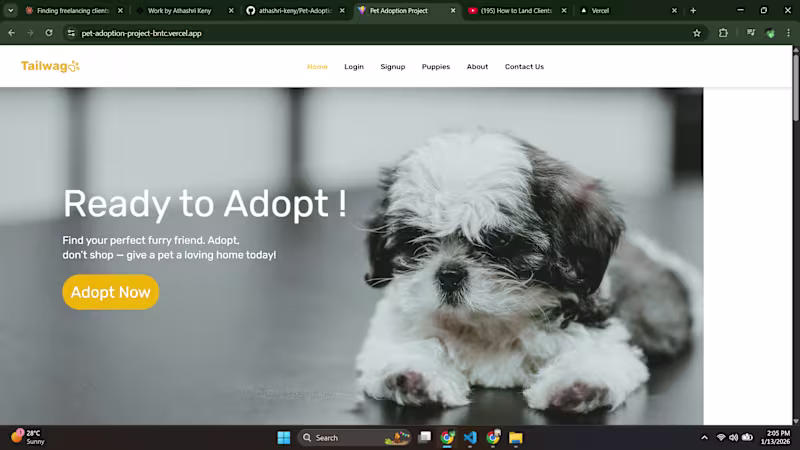Open the Extensions puzzle icon
Screen dimensions: 800x450
723,33
